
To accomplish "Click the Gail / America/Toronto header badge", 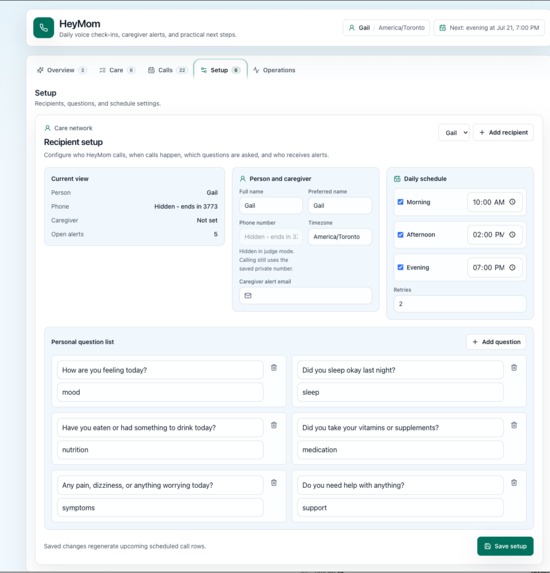I will click(x=386, y=28).
